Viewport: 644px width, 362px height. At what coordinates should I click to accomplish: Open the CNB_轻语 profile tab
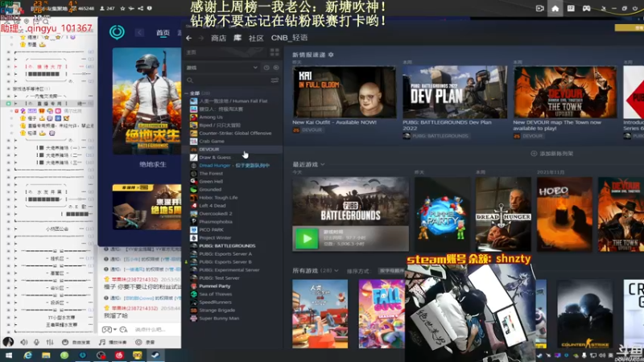coord(289,38)
